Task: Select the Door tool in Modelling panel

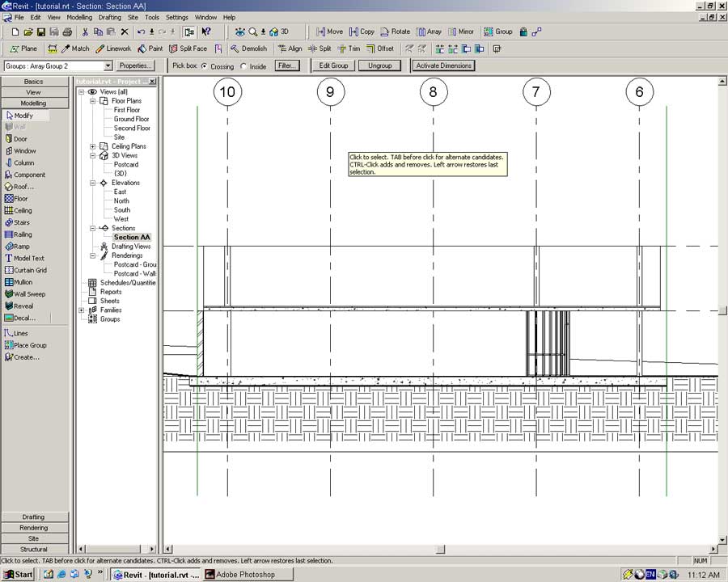Action: point(20,139)
